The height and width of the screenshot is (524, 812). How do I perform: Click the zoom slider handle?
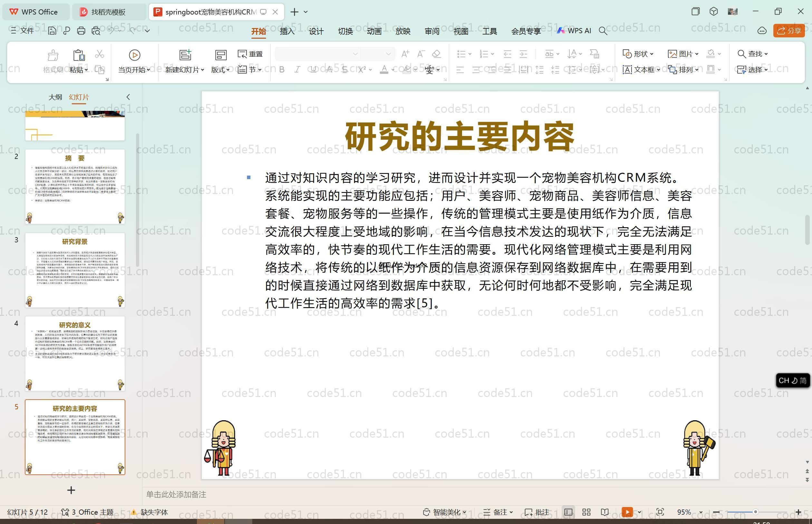pyautogui.click(x=755, y=512)
